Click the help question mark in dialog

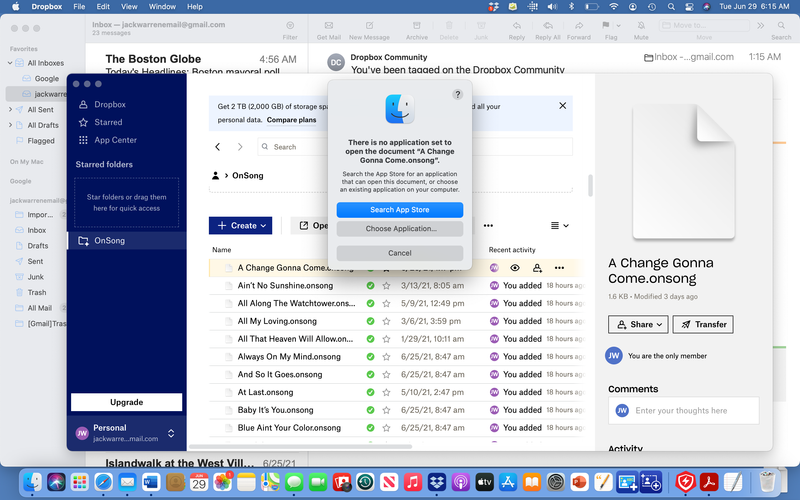(458, 94)
